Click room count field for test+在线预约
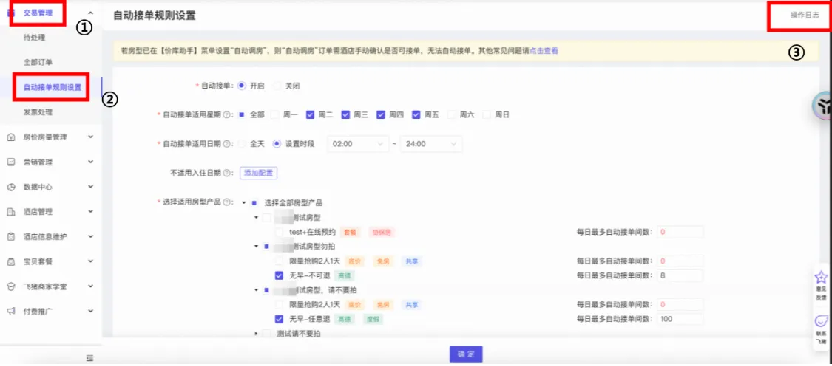This screenshot has height=366, width=832. tap(680, 232)
